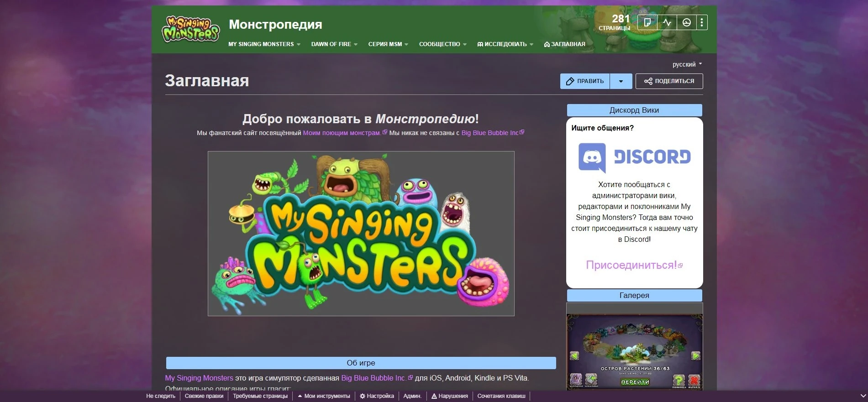Click the My Singing Monsters link under Об игре

[199, 378]
